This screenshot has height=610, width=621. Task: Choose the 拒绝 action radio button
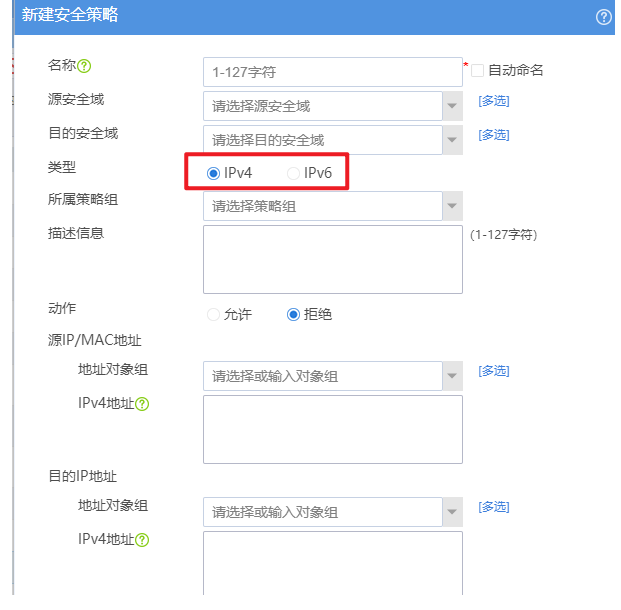pyautogui.click(x=293, y=314)
